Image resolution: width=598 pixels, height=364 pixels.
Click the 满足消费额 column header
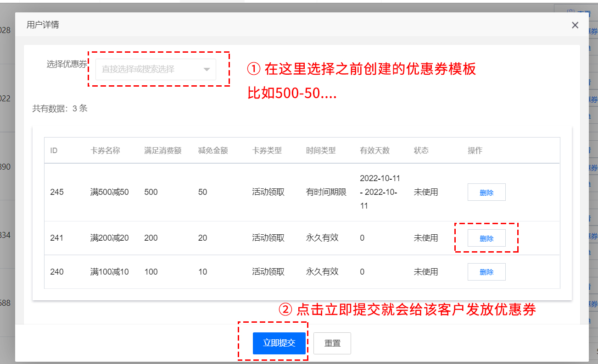point(162,150)
